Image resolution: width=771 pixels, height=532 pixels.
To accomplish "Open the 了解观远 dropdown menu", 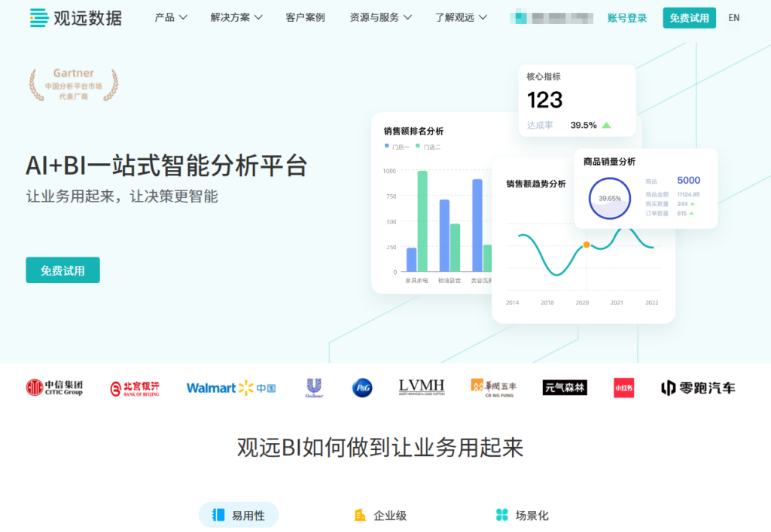I will (461, 17).
